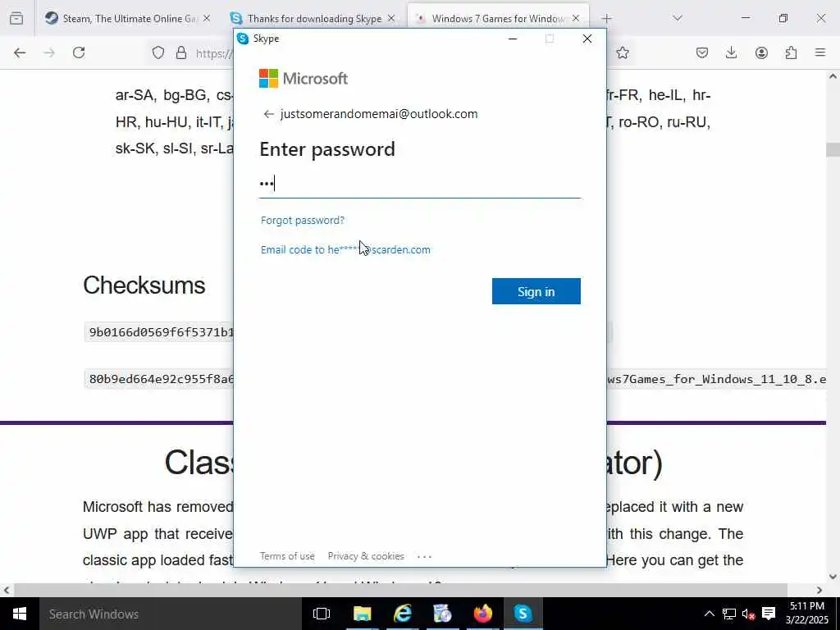Screen dimensions: 840x630
Task: Close the Steam browser tab
Action: click(207, 18)
